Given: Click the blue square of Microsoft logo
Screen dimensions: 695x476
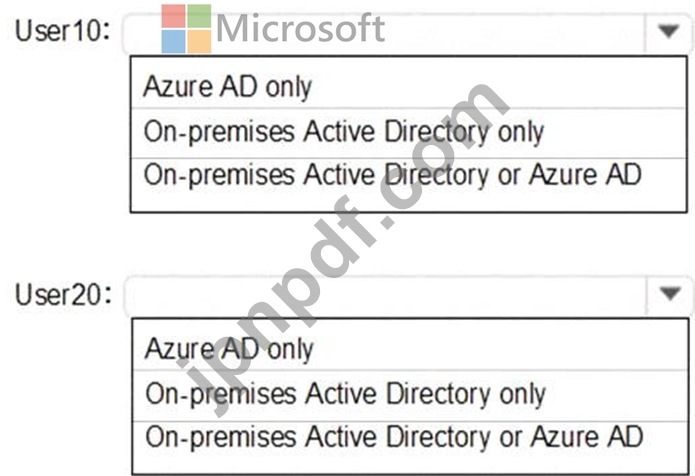Looking at the screenshot, I should point(173,41).
